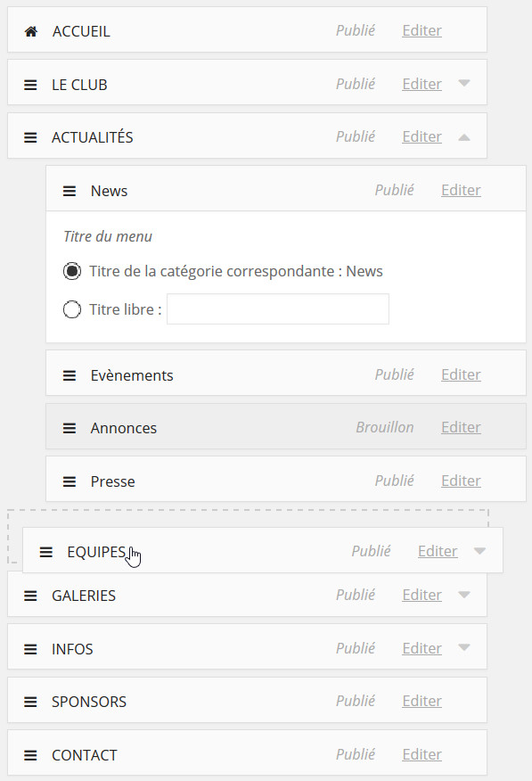Focus the Titre libre text field

click(x=278, y=308)
